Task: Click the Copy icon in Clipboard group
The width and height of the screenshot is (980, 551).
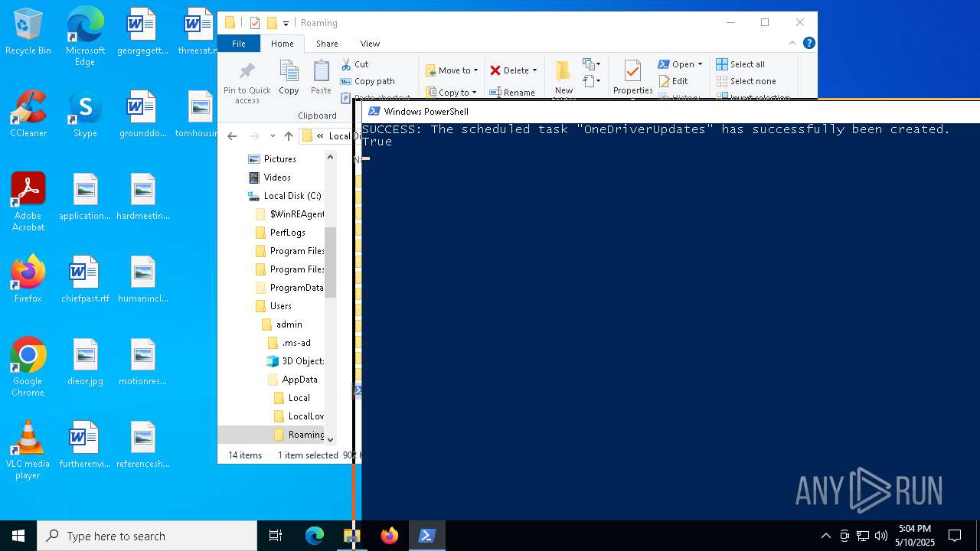Action: click(x=289, y=77)
